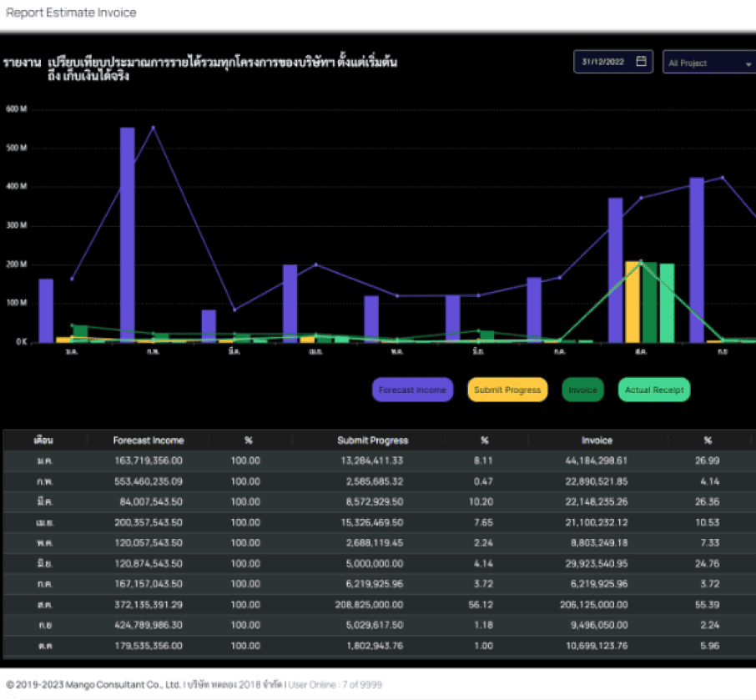Click the yellow Submit Progress bar for ส.ค.

tap(633, 301)
